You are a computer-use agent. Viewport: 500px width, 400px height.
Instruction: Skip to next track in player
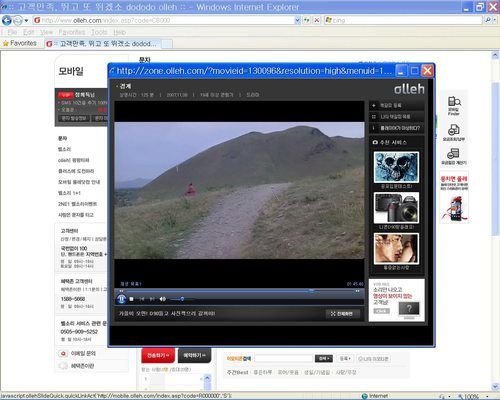[x=152, y=299]
